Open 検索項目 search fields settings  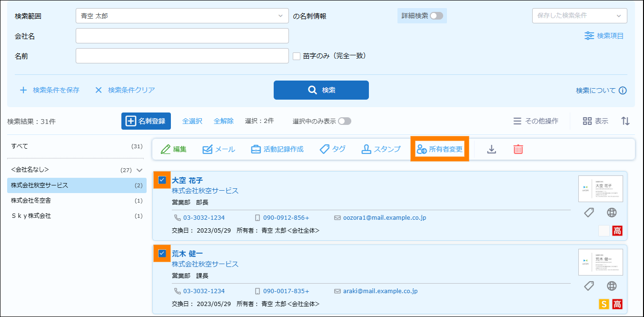pyautogui.click(x=604, y=36)
